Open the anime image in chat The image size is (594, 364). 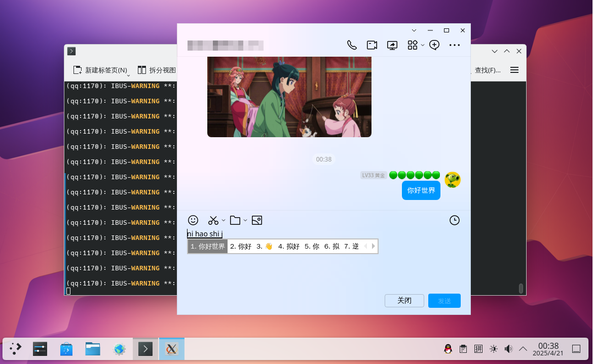coord(289,97)
